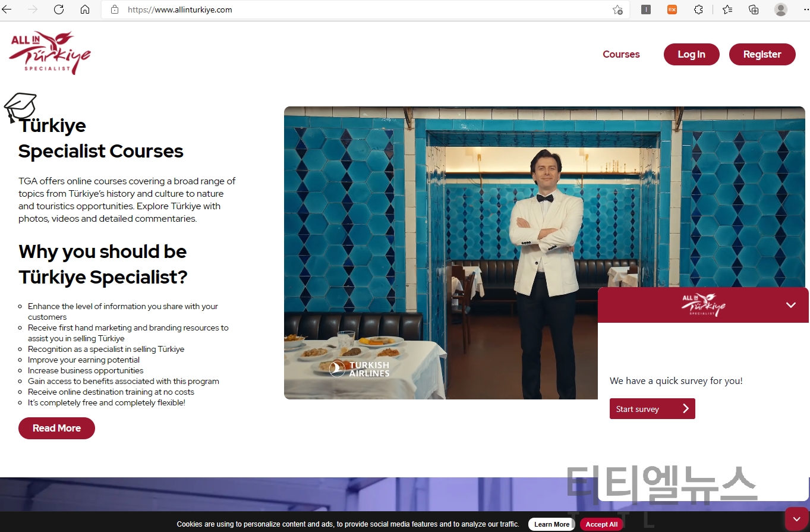Viewport: 810px width, 532px height.
Task: Click the Turkish Airlines logo on the video
Action: 360,369
